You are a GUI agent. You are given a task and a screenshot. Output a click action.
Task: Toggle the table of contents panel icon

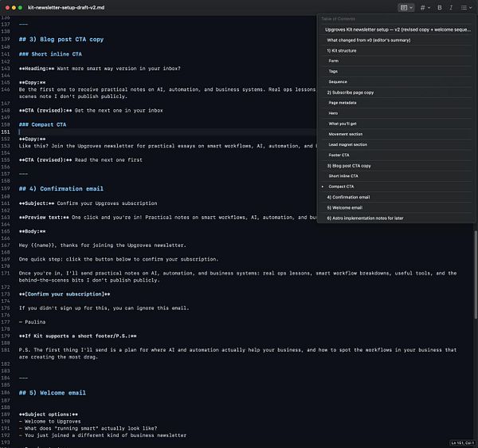pyautogui.click(x=404, y=8)
